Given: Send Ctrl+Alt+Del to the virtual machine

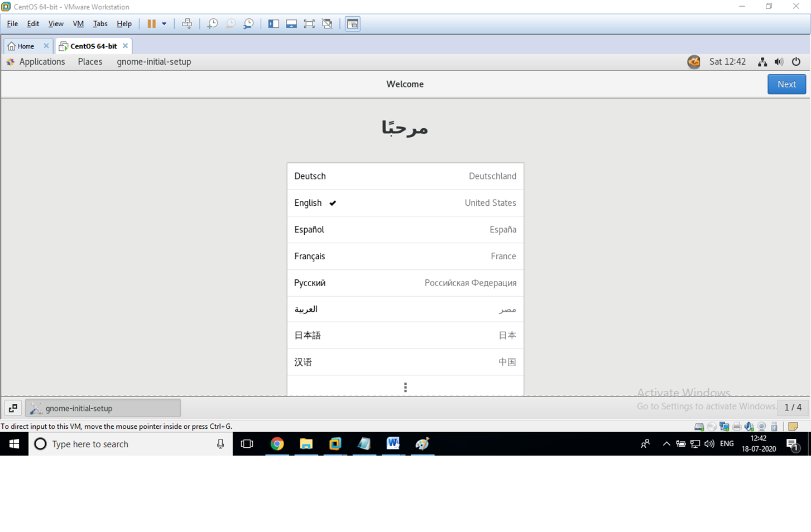Looking at the screenshot, I should click(x=187, y=23).
